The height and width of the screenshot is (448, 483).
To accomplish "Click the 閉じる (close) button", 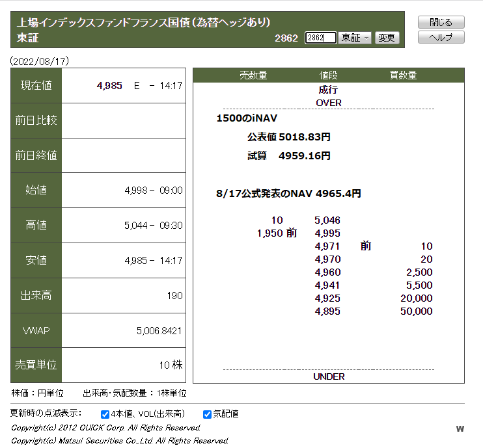I will [x=441, y=22].
